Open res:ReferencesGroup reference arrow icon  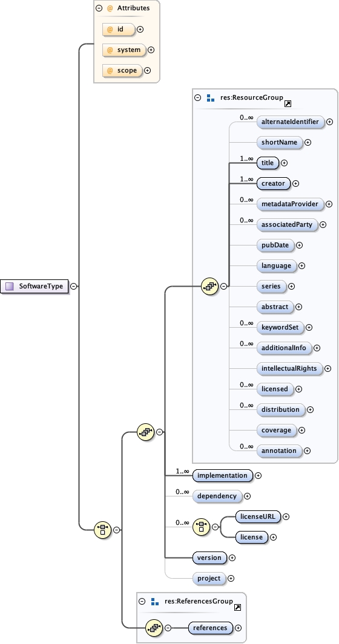[237, 608]
